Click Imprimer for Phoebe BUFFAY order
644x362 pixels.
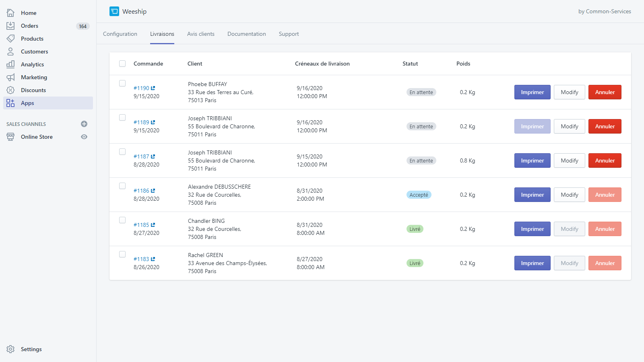click(532, 92)
